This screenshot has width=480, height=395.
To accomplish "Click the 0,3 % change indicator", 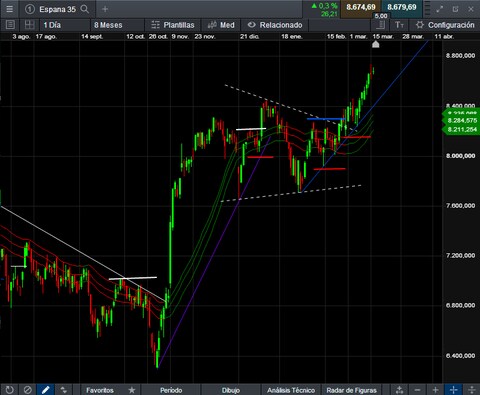I will click(x=325, y=6).
